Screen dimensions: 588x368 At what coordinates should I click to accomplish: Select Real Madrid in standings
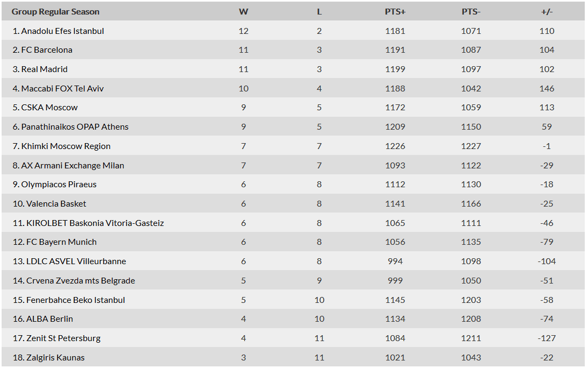(x=40, y=69)
